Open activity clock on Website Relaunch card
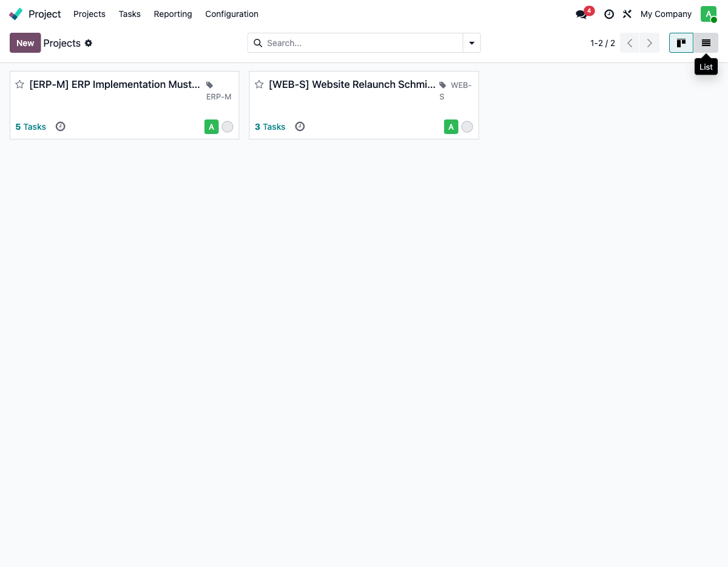 (x=300, y=127)
